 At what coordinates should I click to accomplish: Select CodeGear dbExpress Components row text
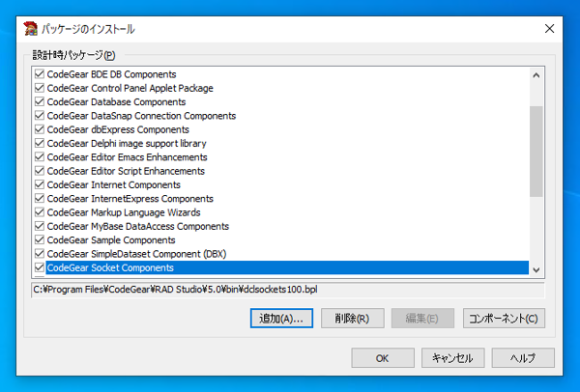(118, 129)
